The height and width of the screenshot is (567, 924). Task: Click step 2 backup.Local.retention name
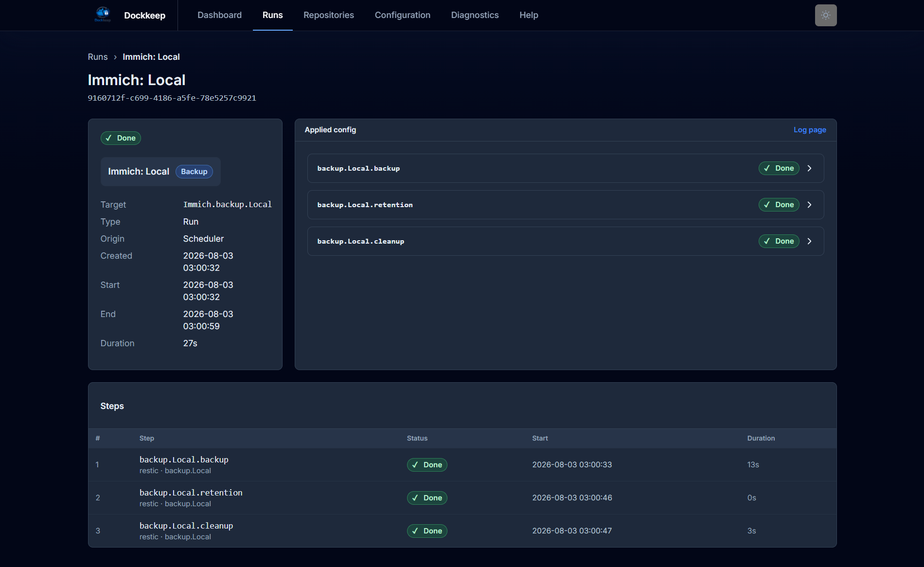point(191,493)
